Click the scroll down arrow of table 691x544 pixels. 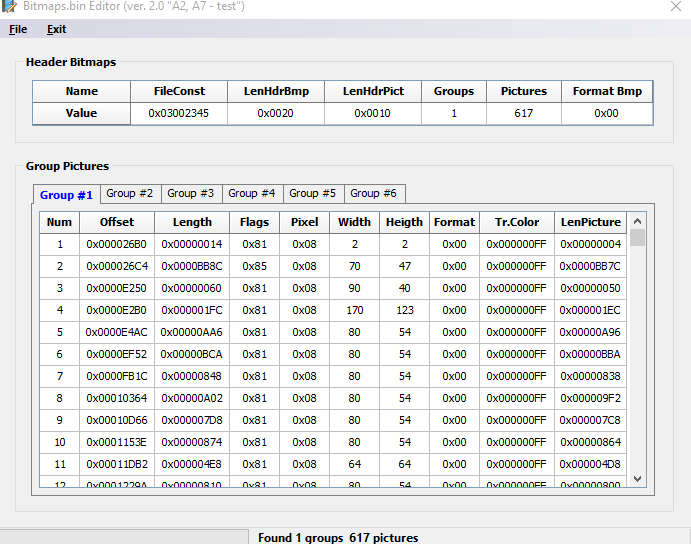click(637, 479)
